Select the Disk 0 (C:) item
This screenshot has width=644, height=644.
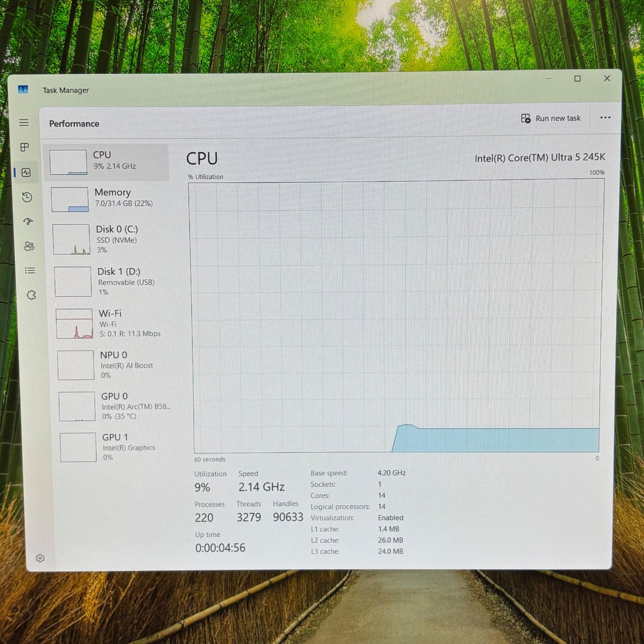[x=109, y=239]
